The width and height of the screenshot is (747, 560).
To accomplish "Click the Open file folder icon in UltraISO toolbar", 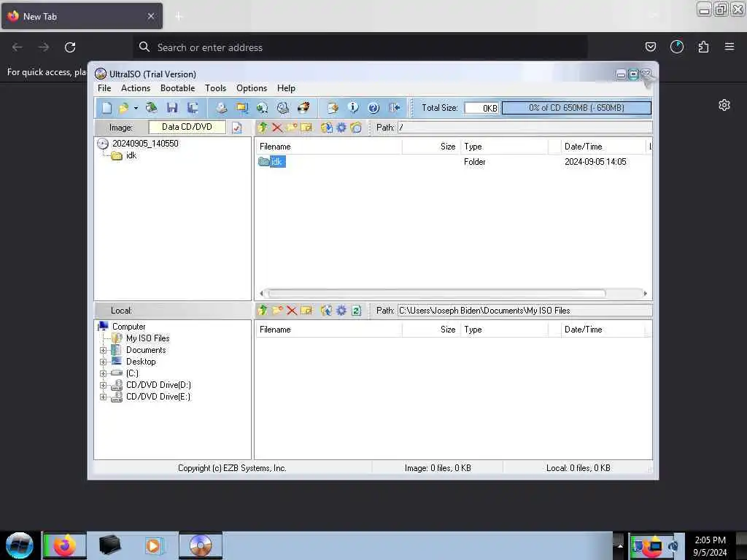I will coord(123,108).
